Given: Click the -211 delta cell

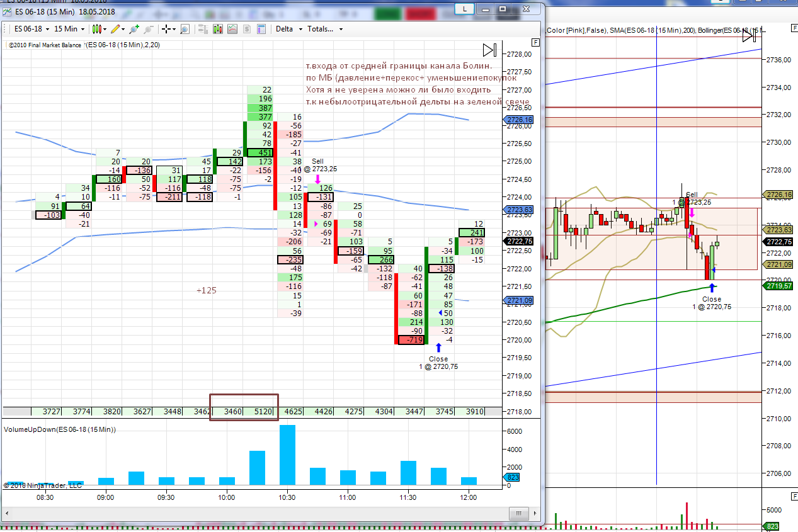Looking at the screenshot, I should 169,197.
